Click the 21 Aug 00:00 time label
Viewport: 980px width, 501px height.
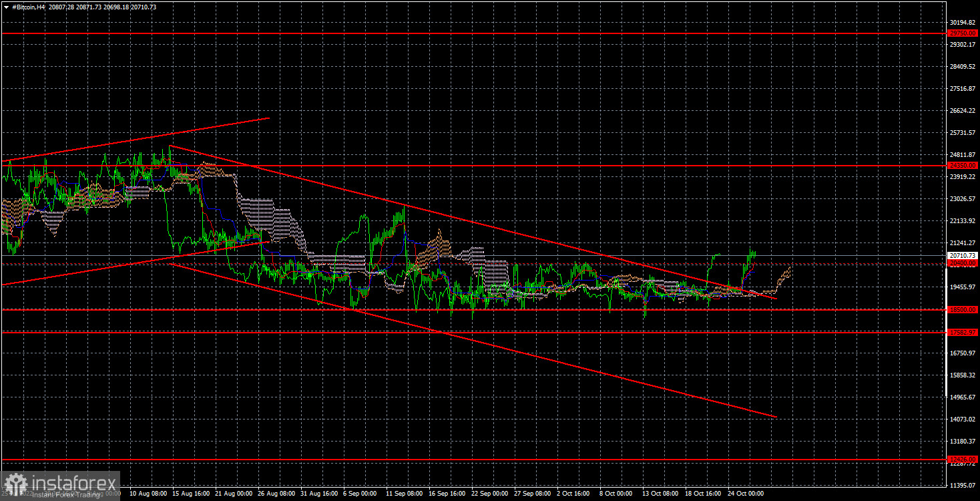(x=234, y=494)
